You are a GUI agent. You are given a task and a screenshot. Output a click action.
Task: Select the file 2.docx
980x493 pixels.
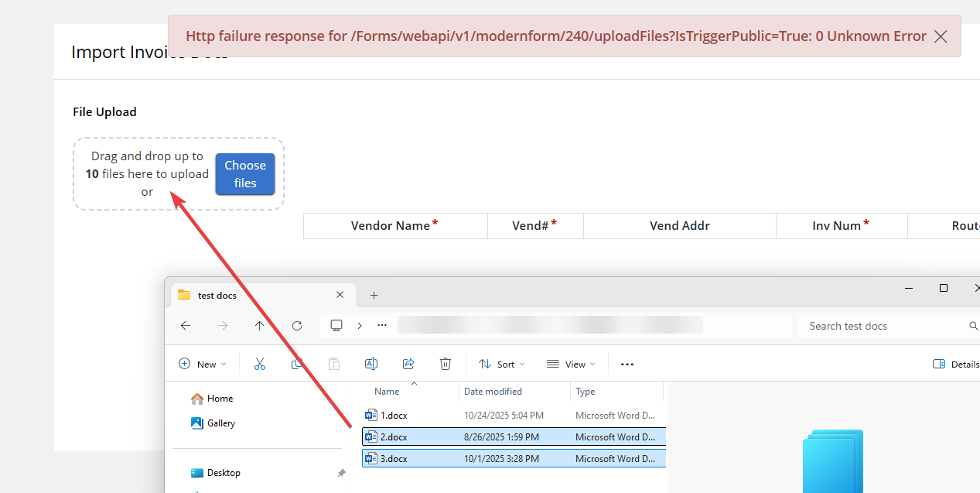tap(514, 437)
